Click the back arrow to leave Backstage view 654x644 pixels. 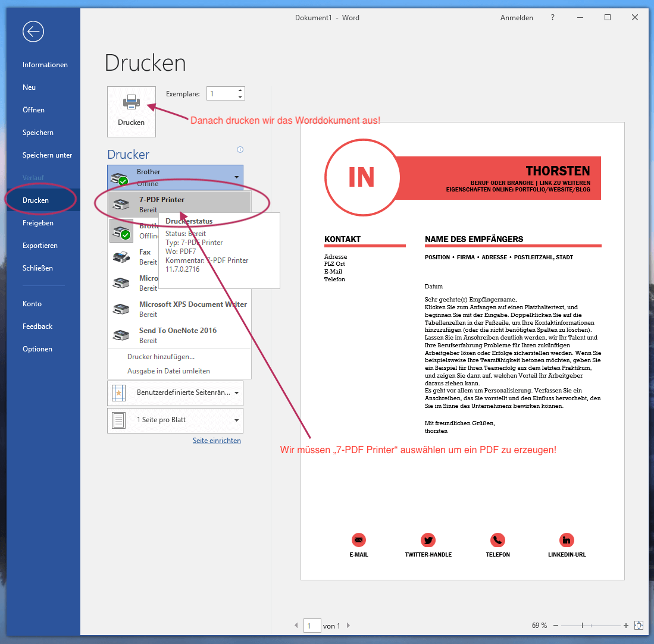33,32
